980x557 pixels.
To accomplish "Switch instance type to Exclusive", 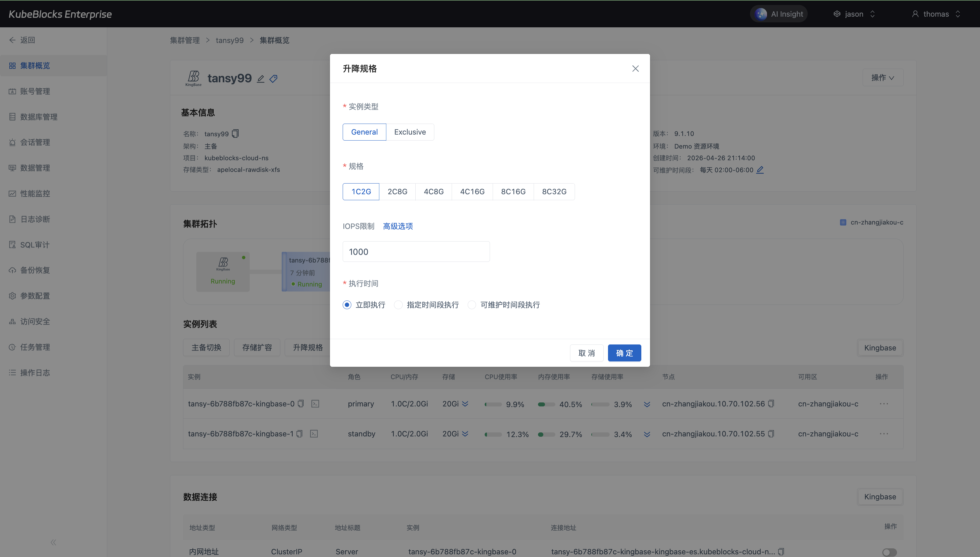I will point(409,132).
